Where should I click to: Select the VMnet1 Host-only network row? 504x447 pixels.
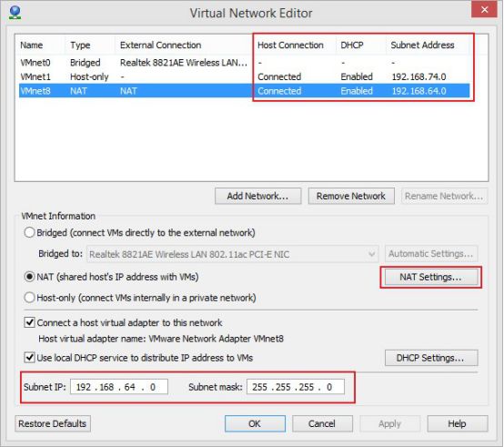pos(245,76)
